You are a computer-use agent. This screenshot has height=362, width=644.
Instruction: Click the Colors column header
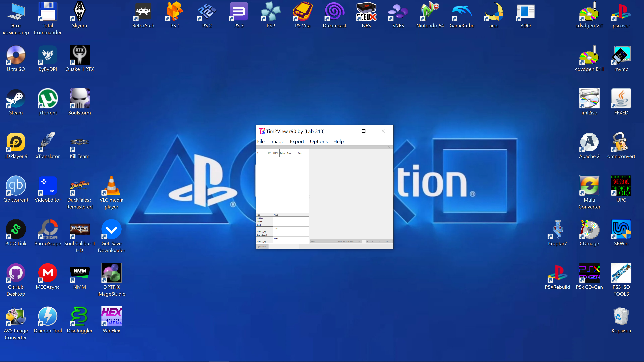point(282,153)
